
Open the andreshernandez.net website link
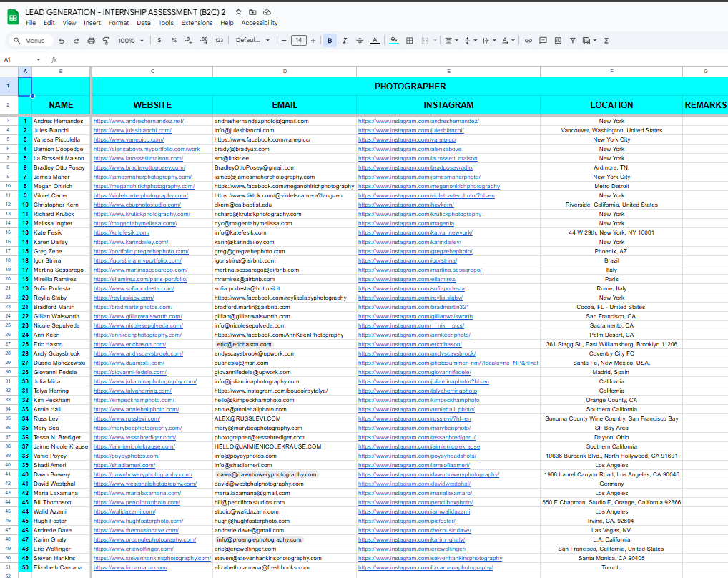138,121
